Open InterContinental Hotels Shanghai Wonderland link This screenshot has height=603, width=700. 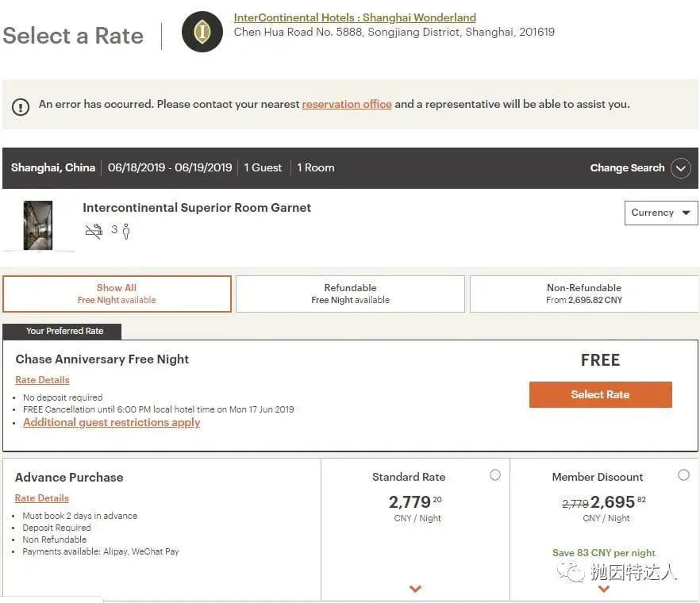pos(355,18)
